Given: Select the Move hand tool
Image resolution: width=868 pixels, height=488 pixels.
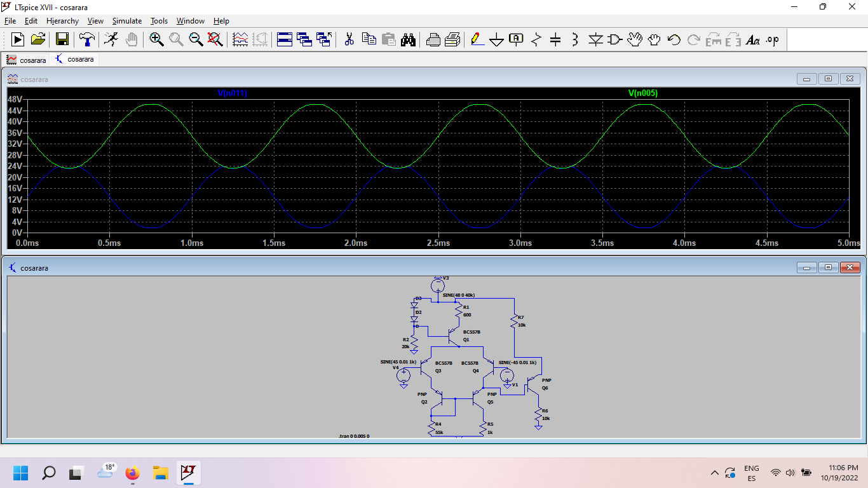Looking at the screenshot, I should point(634,39).
